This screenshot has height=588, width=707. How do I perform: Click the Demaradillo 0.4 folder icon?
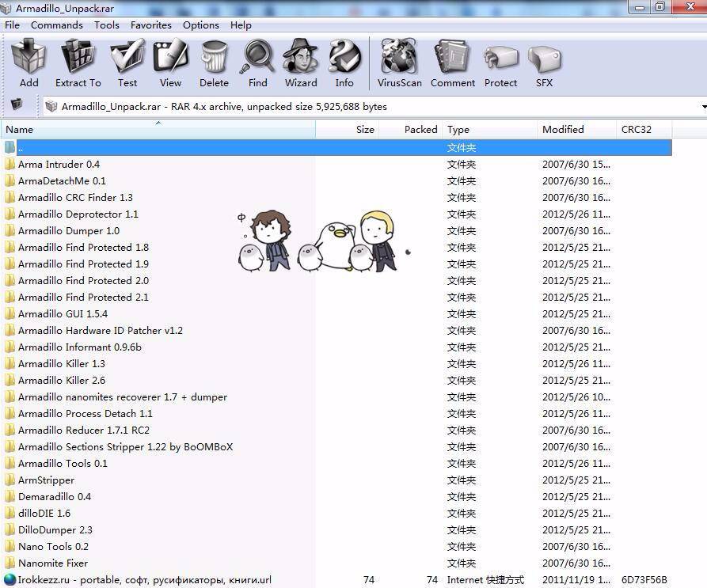pos(10,496)
